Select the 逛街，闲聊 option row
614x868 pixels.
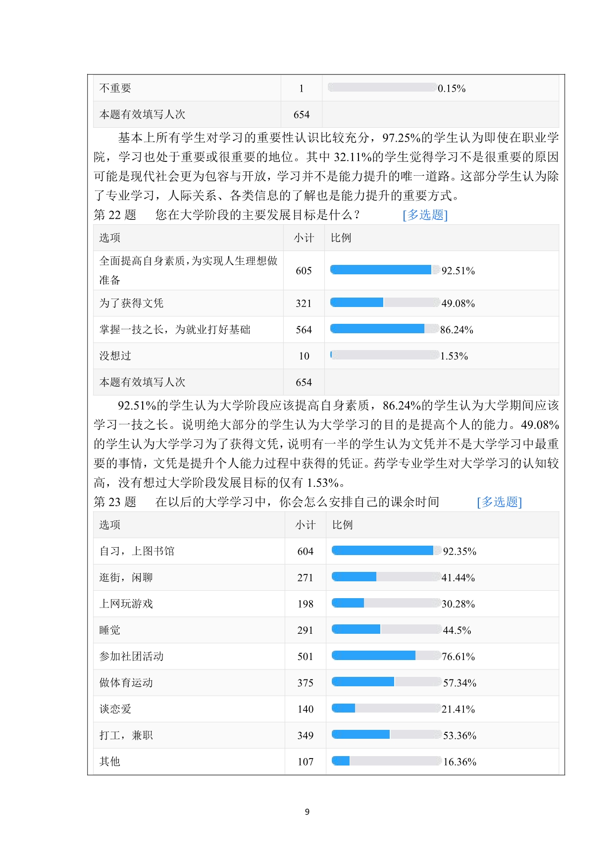(326, 577)
